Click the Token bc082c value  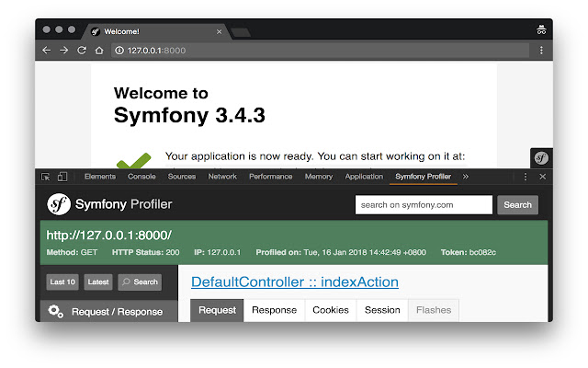click(x=469, y=252)
